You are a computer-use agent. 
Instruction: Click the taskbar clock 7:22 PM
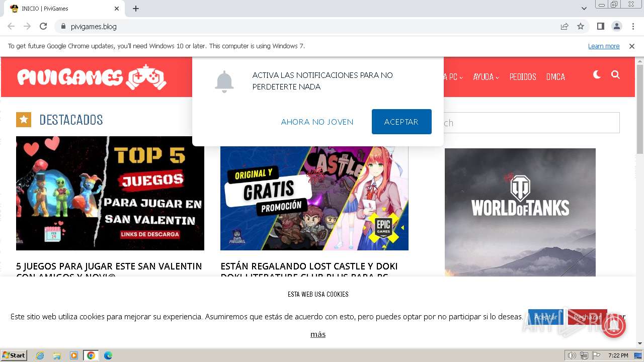tap(618, 355)
